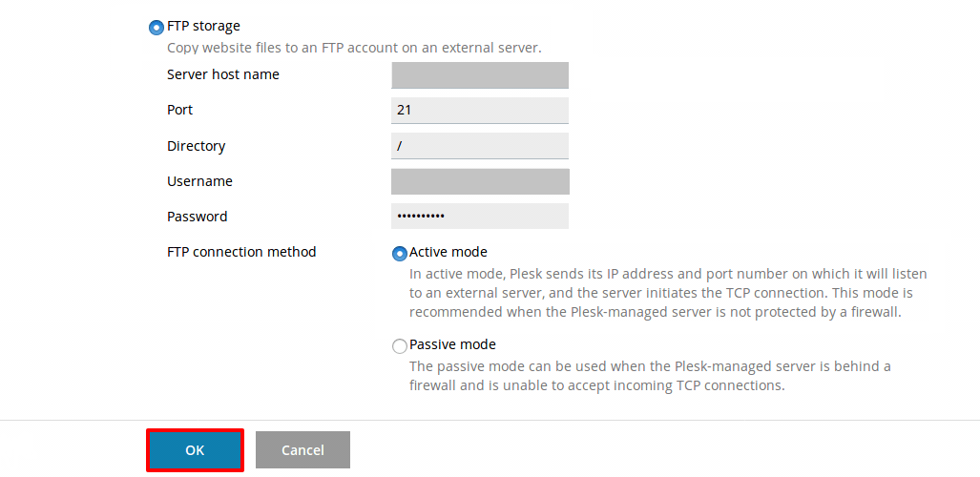Select the FTP storage radio button
This screenshot has height=477, width=980.
coord(156,28)
